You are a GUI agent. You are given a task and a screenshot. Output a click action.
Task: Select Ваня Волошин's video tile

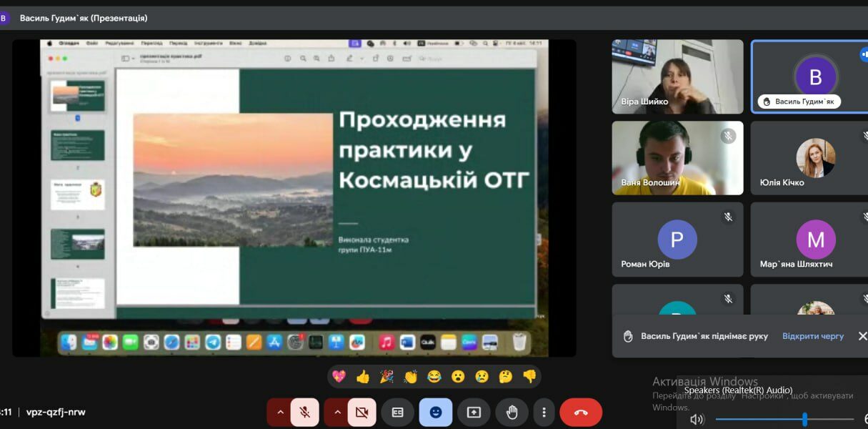(677, 157)
